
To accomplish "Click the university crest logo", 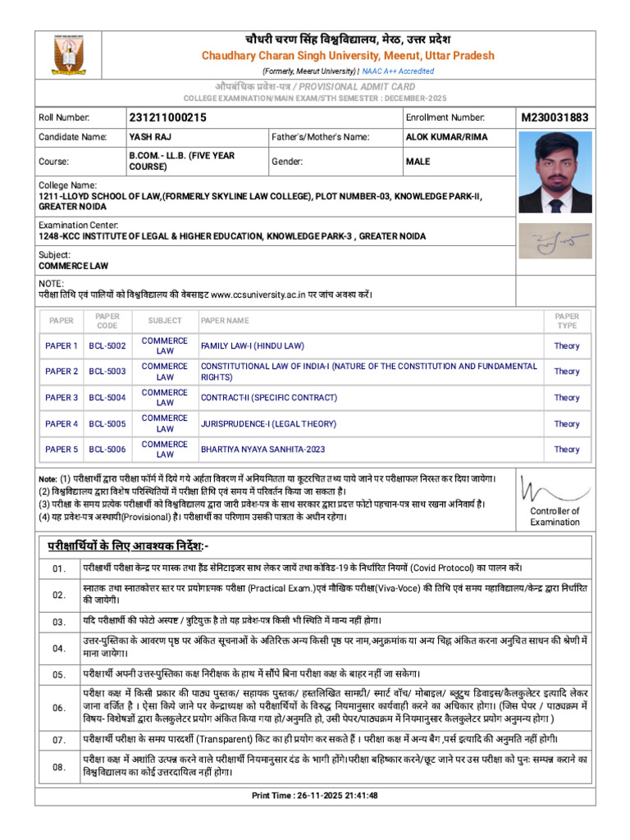I will (69, 55).
